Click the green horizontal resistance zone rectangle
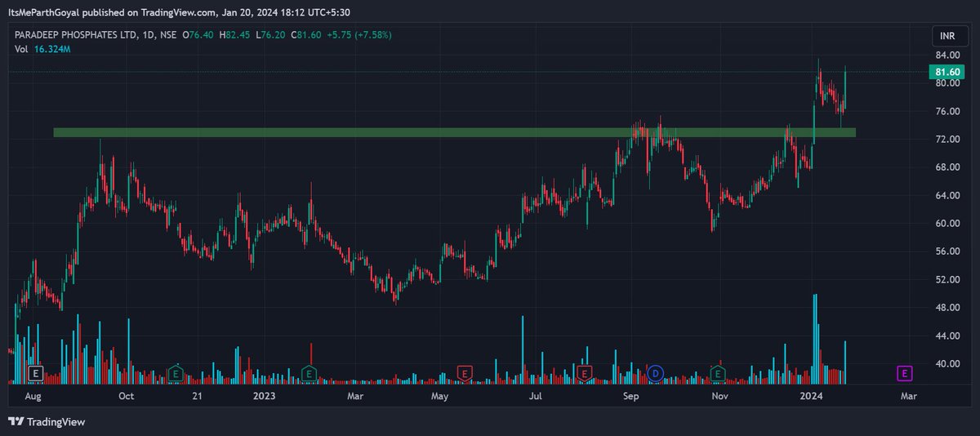The image size is (980, 436). 454,131
